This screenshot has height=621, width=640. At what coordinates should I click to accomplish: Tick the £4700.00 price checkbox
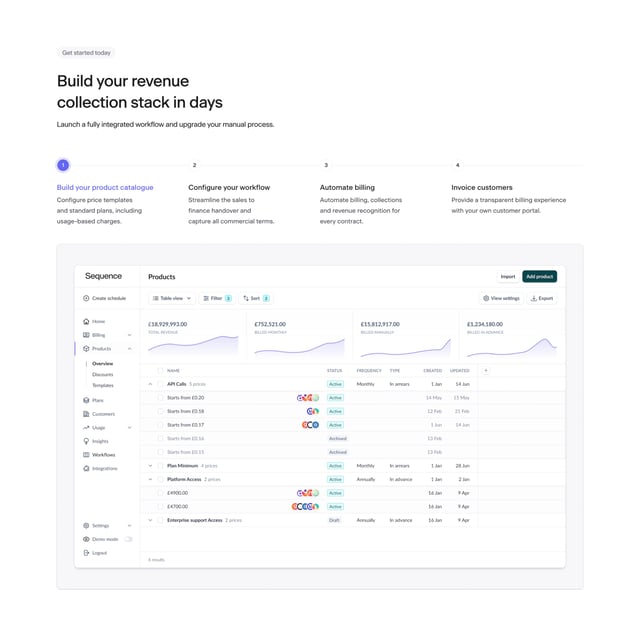click(x=160, y=507)
